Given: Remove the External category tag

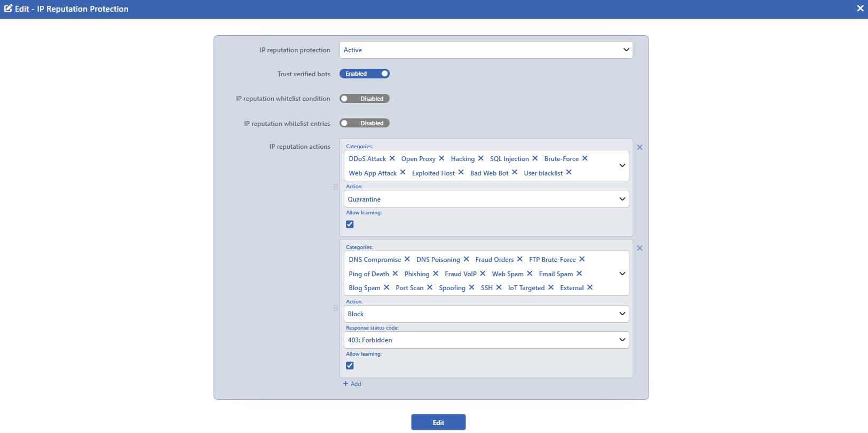Looking at the screenshot, I should point(590,287).
